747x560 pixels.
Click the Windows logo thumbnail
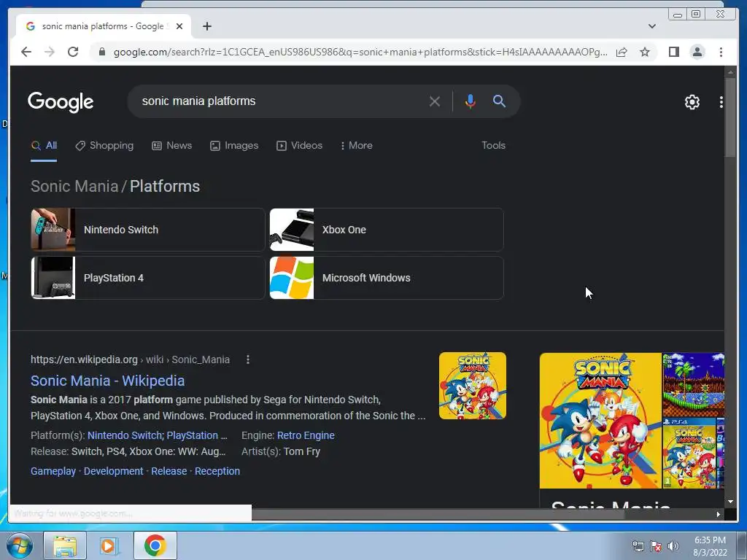click(292, 278)
